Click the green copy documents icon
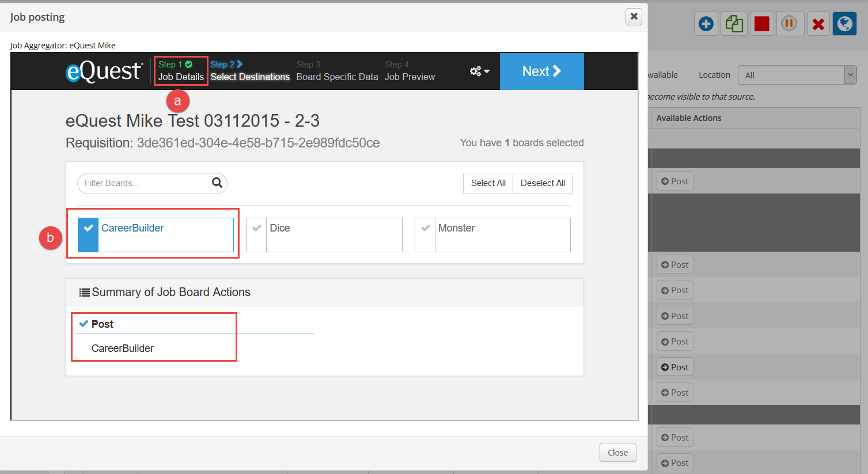The width and height of the screenshot is (868, 474). (734, 24)
